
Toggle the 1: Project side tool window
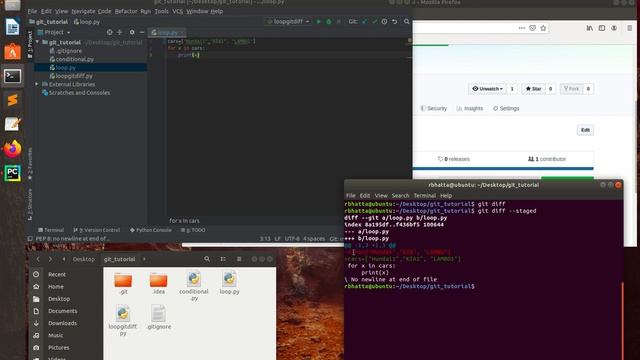click(x=30, y=44)
